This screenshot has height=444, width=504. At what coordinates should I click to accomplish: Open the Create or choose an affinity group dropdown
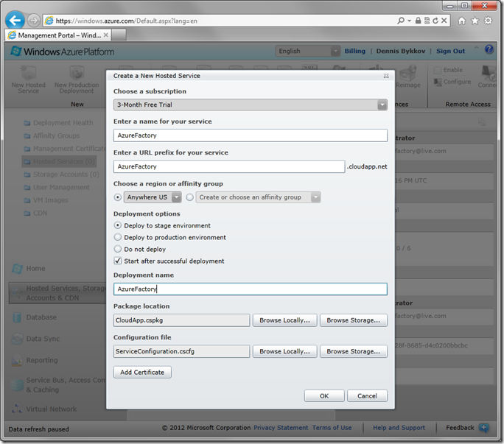pos(258,197)
